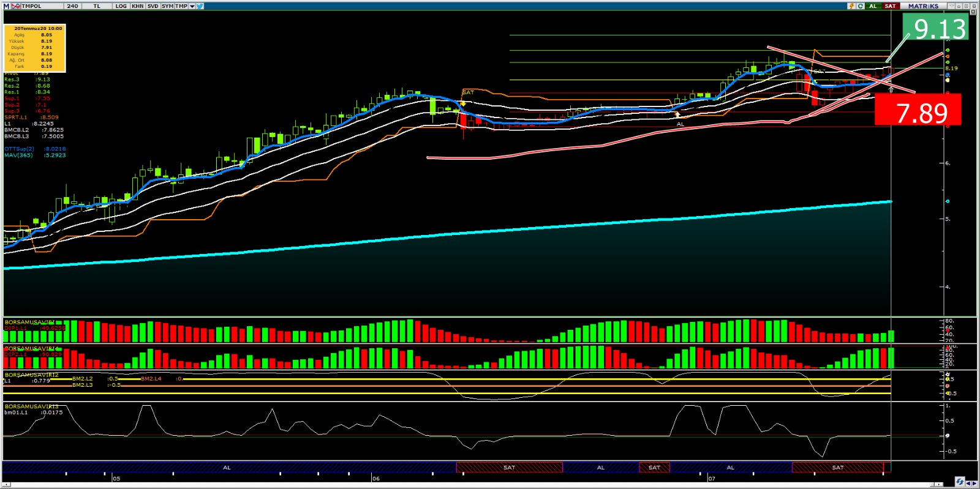
Task: Expand the dropdown arrow after TMP
Action: (192, 6)
